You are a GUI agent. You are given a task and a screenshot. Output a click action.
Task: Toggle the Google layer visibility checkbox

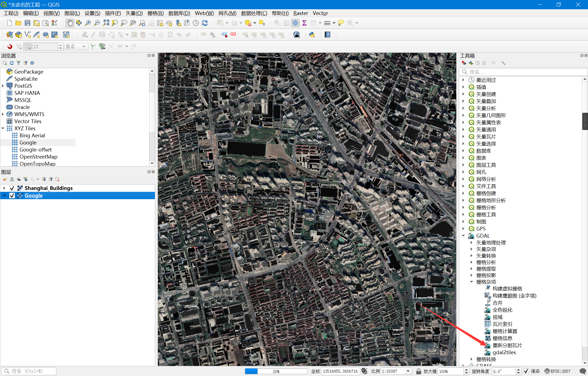point(12,195)
